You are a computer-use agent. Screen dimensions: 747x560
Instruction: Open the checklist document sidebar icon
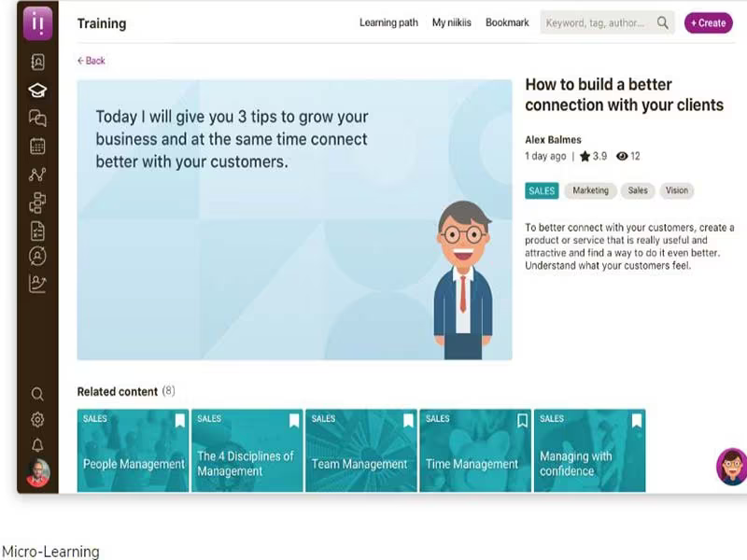tap(37, 231)
